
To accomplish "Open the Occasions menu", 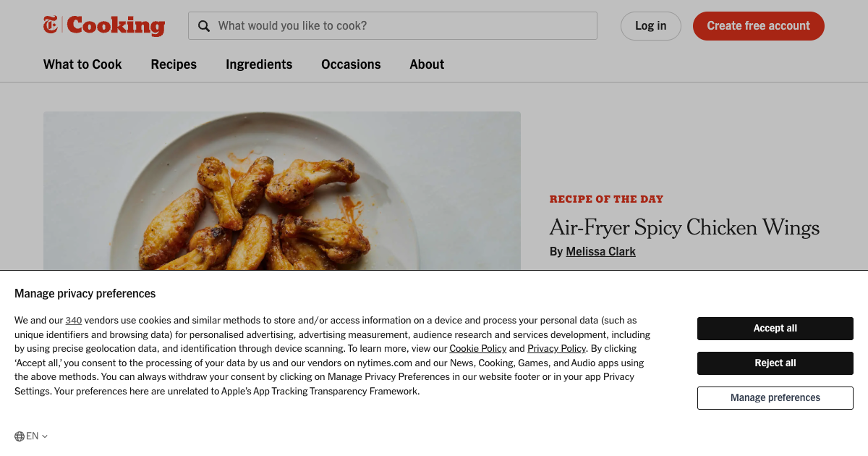I will [351, 64].
